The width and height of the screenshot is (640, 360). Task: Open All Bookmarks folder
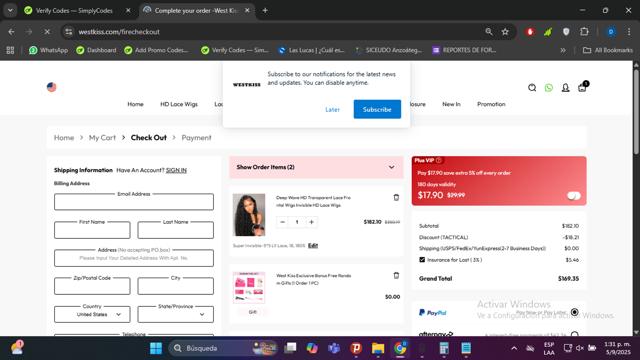pyautogui.click(x=608, y=50)
